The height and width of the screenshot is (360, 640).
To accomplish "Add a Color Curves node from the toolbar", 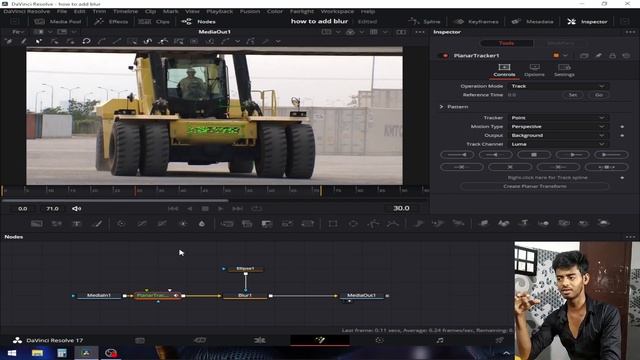I will (142, 223).
